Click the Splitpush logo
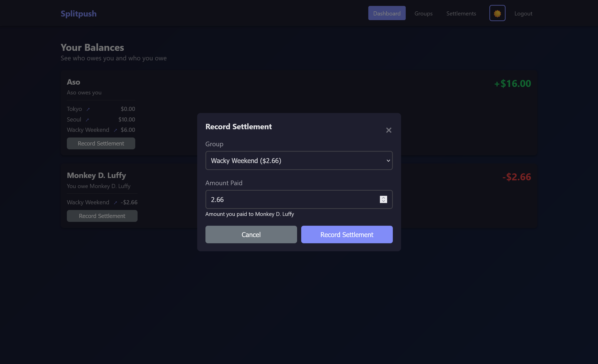Screen dimensions: 598x364 click(x=78, y=13)
